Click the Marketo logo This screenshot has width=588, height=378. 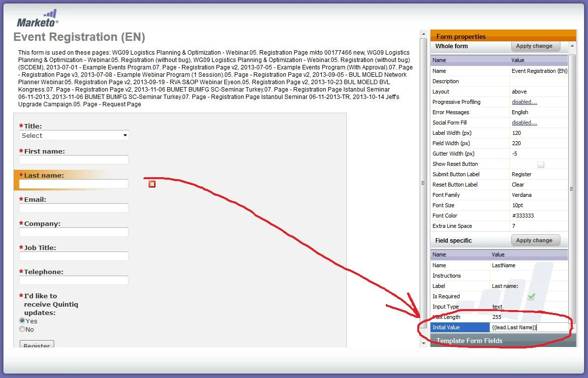(x=37, y=18)
